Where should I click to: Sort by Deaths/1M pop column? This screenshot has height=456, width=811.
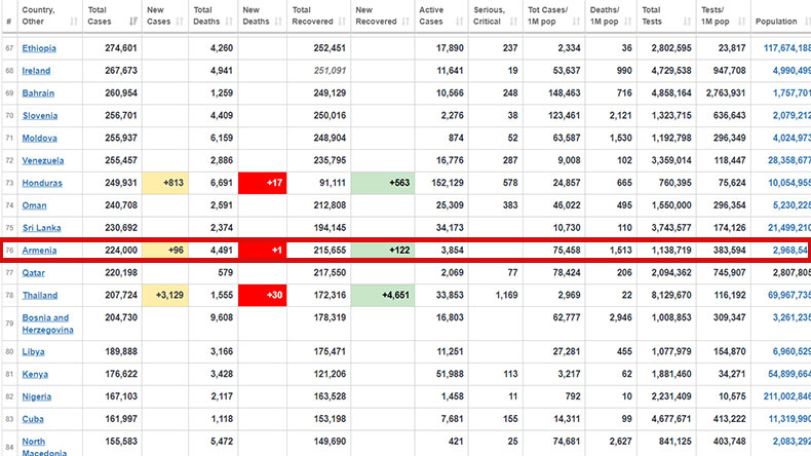(611, 16)
